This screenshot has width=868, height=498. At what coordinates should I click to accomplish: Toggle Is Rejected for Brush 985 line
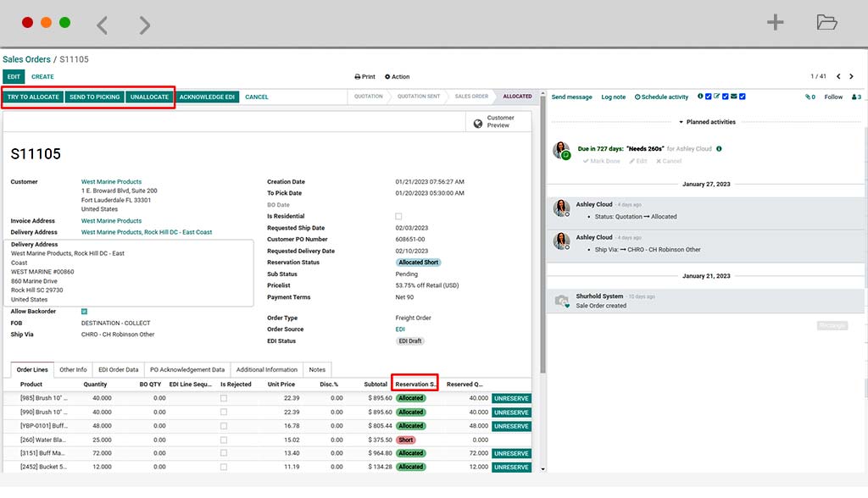coord(224,398)
